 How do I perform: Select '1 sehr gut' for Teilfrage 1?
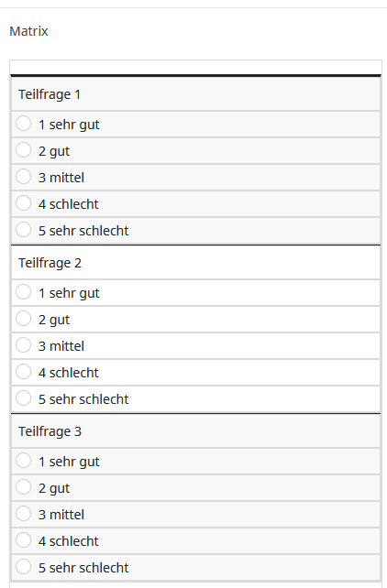(x=23, y=124)
